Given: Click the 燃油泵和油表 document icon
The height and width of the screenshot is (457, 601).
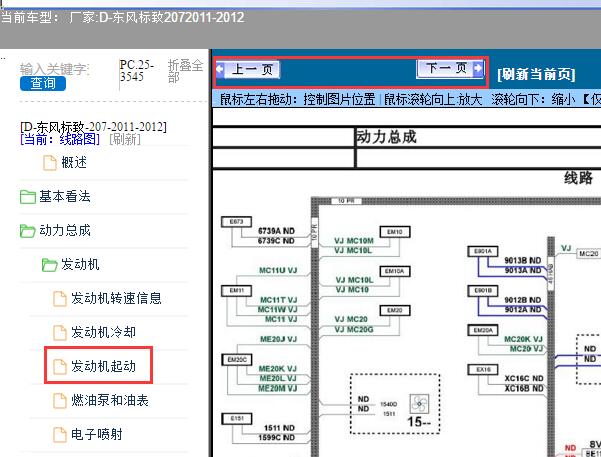Looking at the screenshot, I should (59, 401).
